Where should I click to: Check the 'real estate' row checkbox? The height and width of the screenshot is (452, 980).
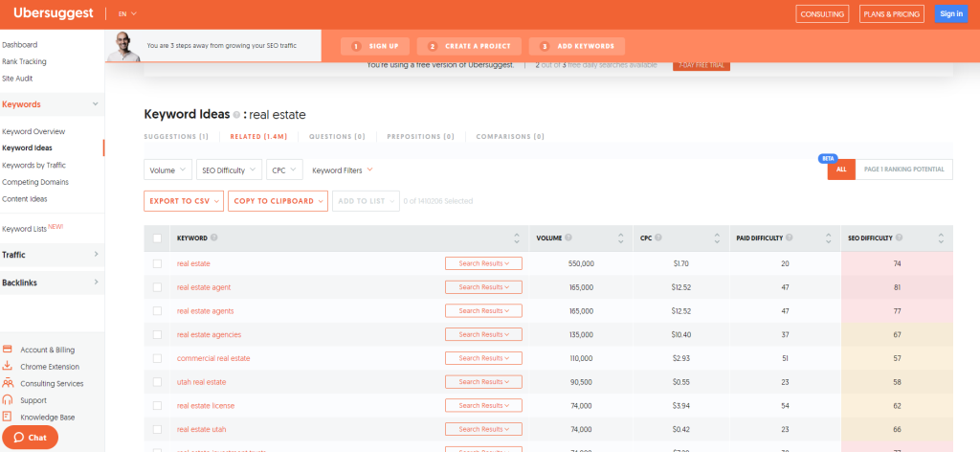click(158, 263)
